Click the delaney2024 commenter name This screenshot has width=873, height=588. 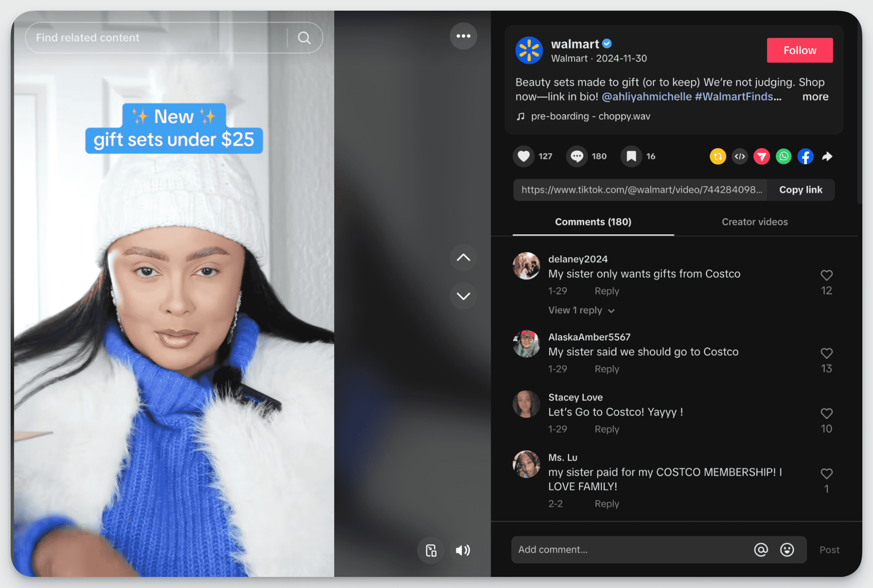pyautogui.click(x=578, y=259)
